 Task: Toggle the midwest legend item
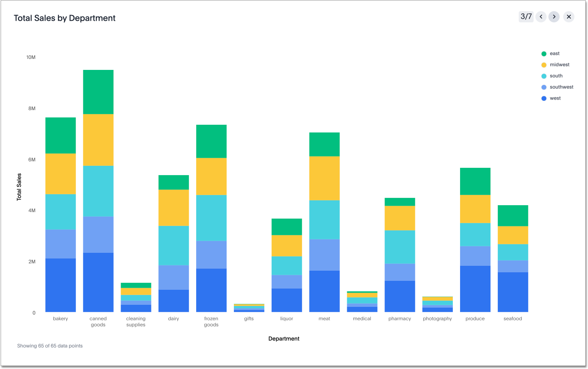click(x=559, y=65)
